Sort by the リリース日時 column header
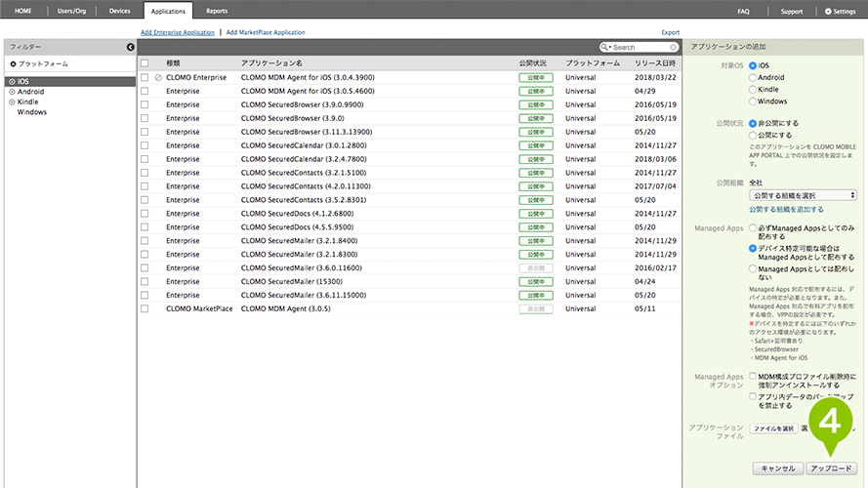Screen dimensions: 868x488 655,63
